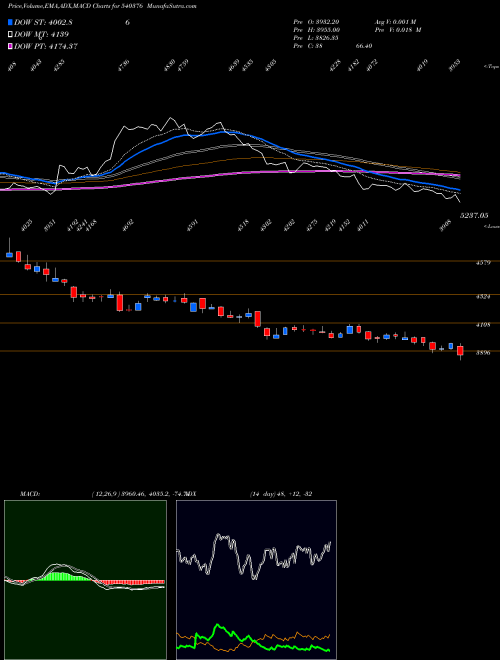Click the 4579 price level label

483,263
